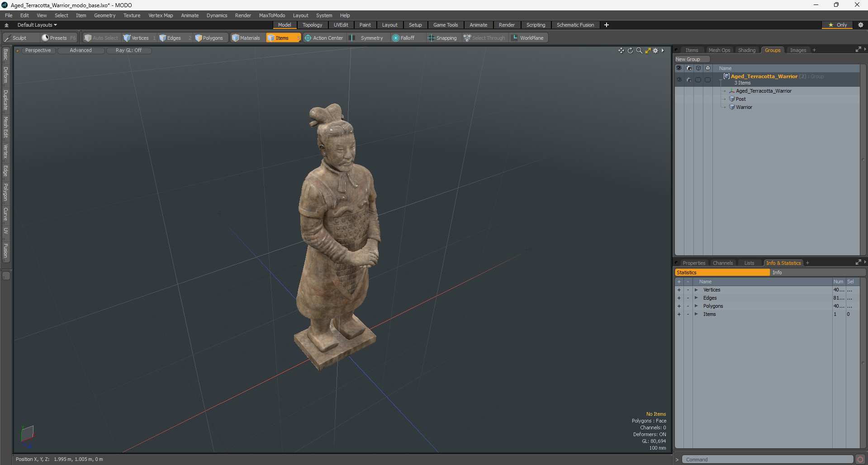Open the Presets browser

click(58, 38)
